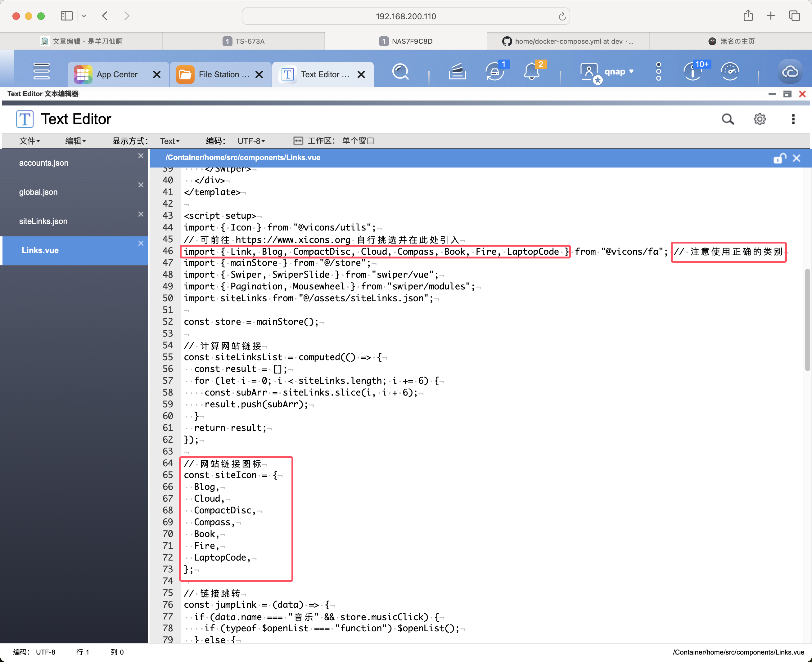This screenshot has height=662, width=812.
Task: Reload the page with the refresh icon
Action: tap(562, 16)
